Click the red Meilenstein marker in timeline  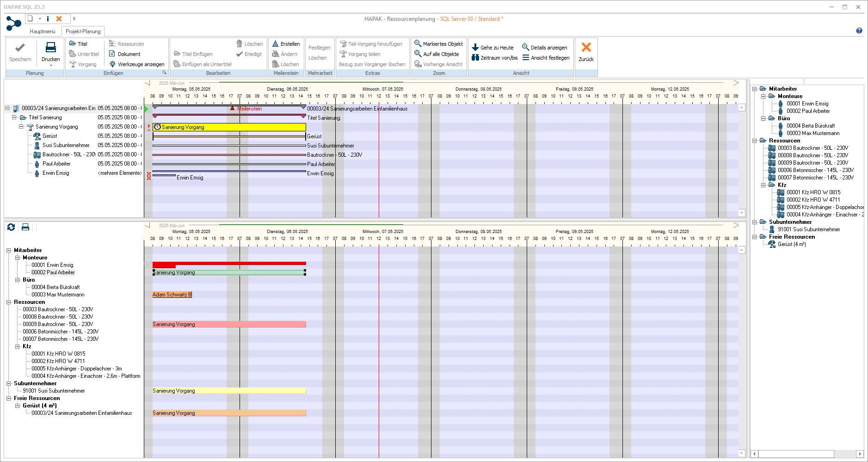[x=232, y=108]
